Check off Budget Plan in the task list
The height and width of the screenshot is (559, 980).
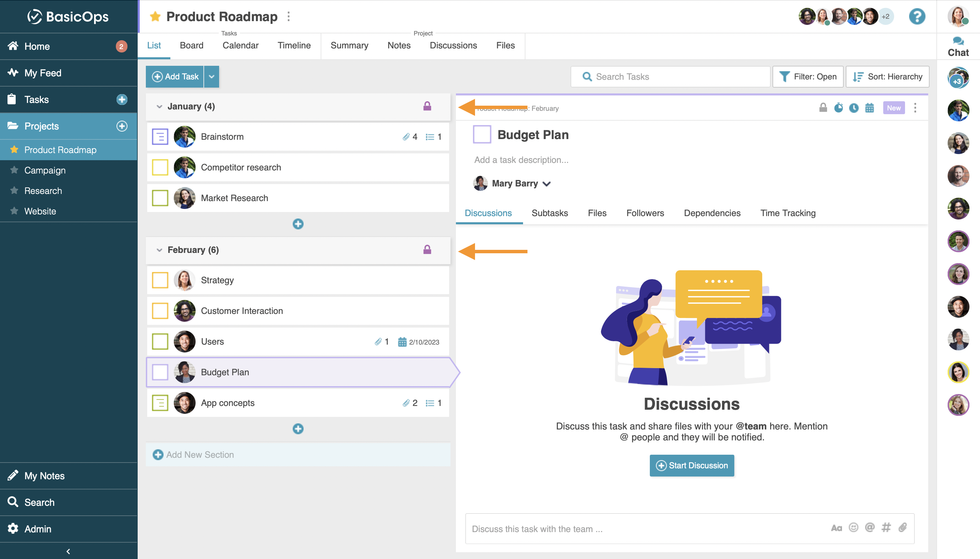coord(160,372)
